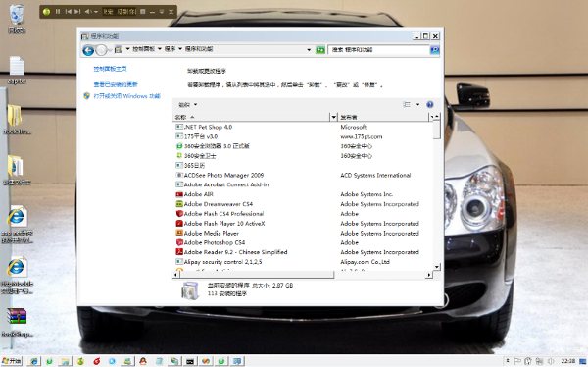
Task: Open the volume dropdown arrow in the player
Action: click(x=96, y=12)
